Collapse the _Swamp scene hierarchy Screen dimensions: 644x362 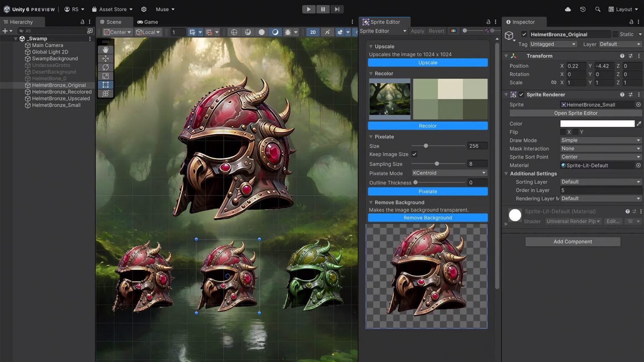(16, 39)
